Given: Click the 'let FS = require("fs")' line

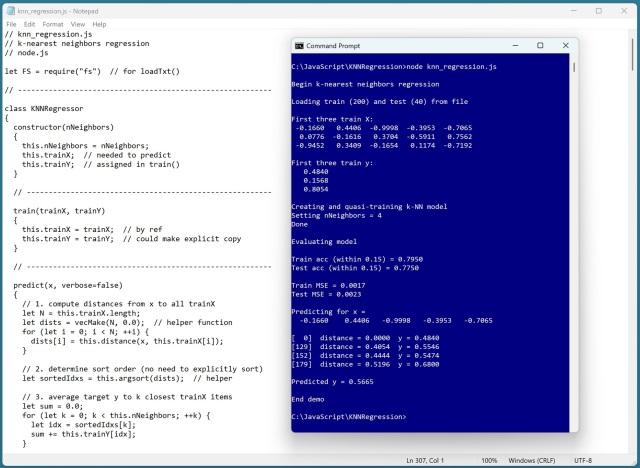Looking at the screenshot, I should pyautogui.click(x=92, y=71).
